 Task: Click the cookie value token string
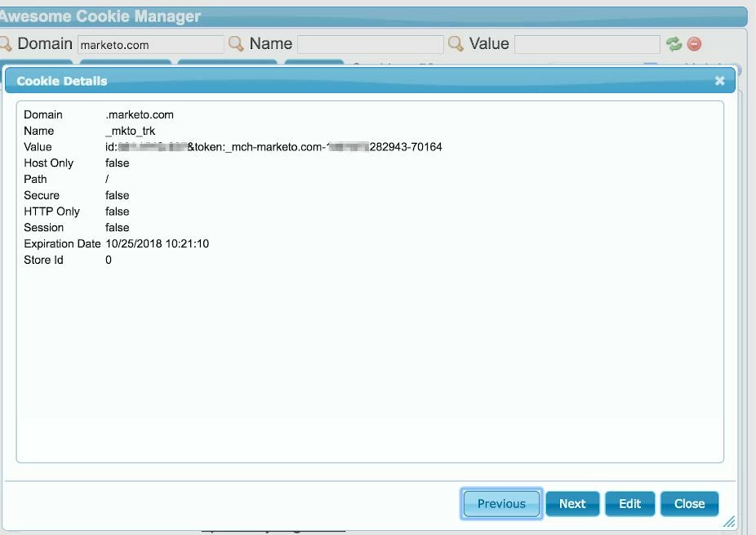(273, 147)
